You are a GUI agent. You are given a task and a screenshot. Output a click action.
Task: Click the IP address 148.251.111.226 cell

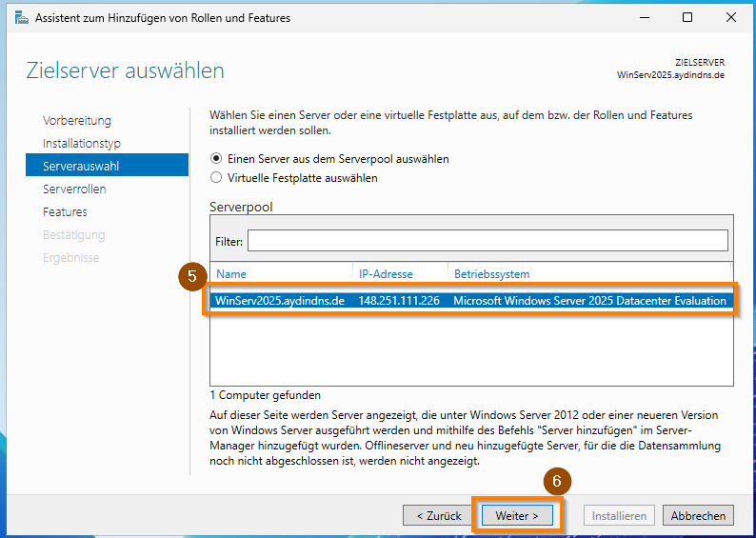[x=399, y=301]
